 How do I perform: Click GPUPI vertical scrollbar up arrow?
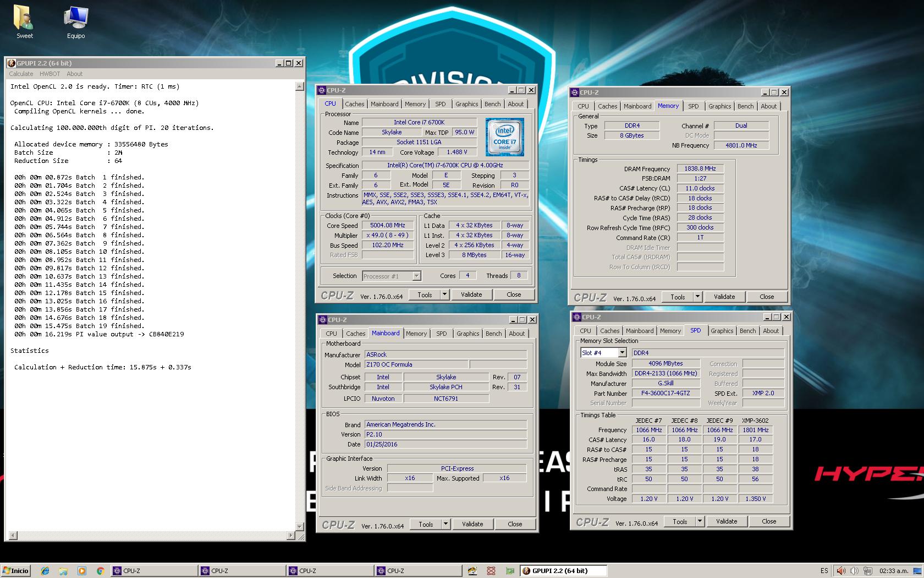click(300, 86)
